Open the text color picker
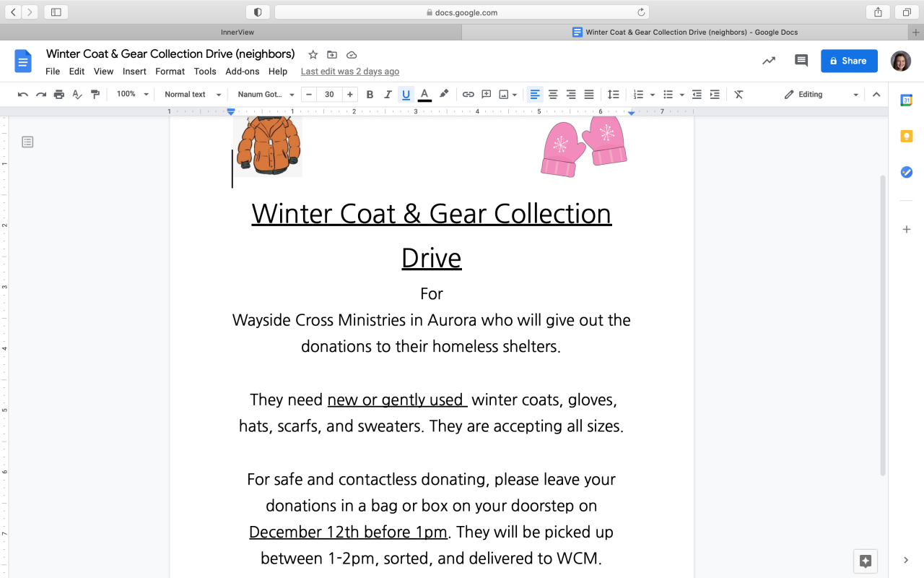 pyautogui.click(x=424, y=95)
